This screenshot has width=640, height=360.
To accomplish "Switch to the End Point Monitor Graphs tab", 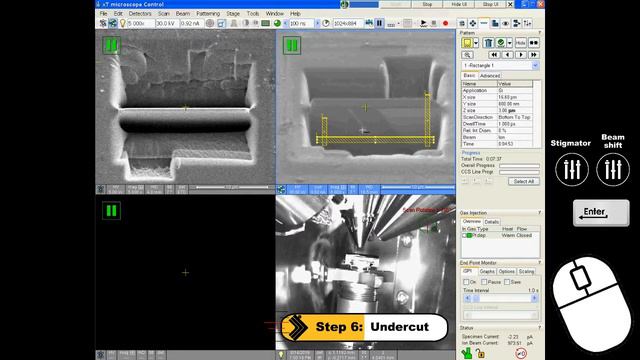I will pos(487,271).
